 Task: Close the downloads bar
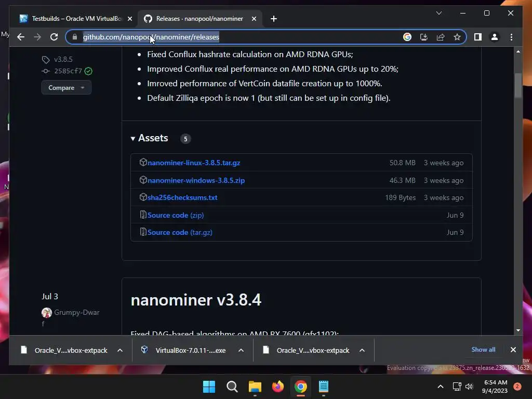513,350
